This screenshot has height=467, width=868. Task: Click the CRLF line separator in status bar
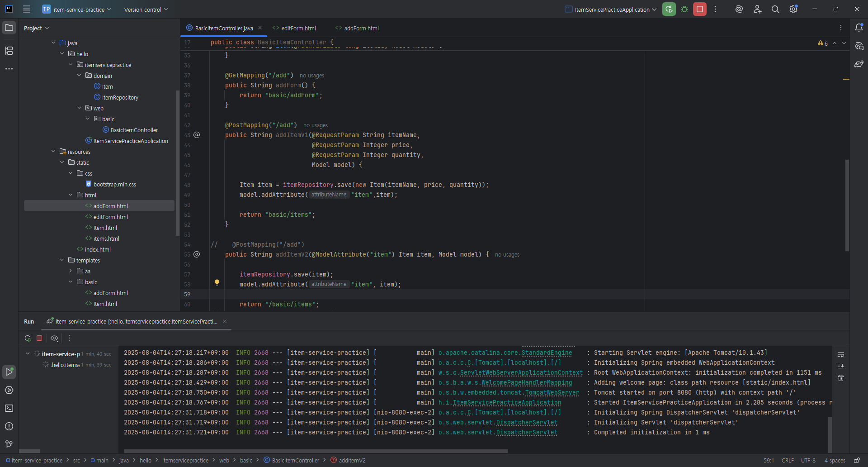tap(788, 460)
